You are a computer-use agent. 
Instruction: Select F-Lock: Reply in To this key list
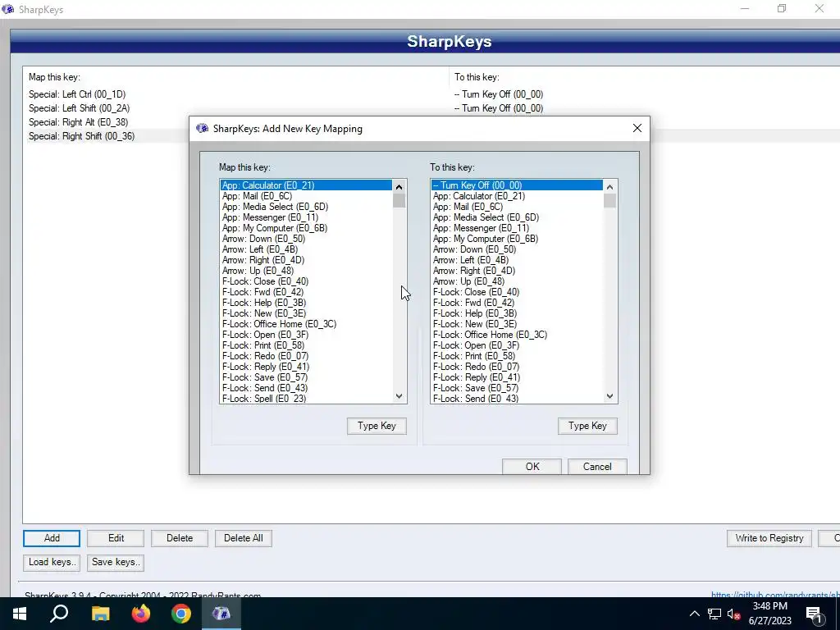(517, 377)
